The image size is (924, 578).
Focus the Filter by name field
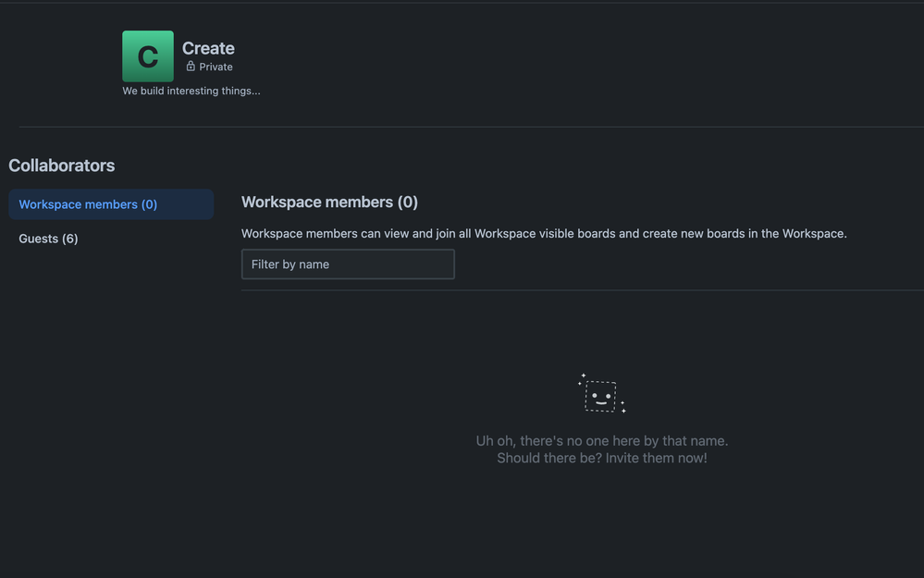pyautogui.click(x=348, y=264)
